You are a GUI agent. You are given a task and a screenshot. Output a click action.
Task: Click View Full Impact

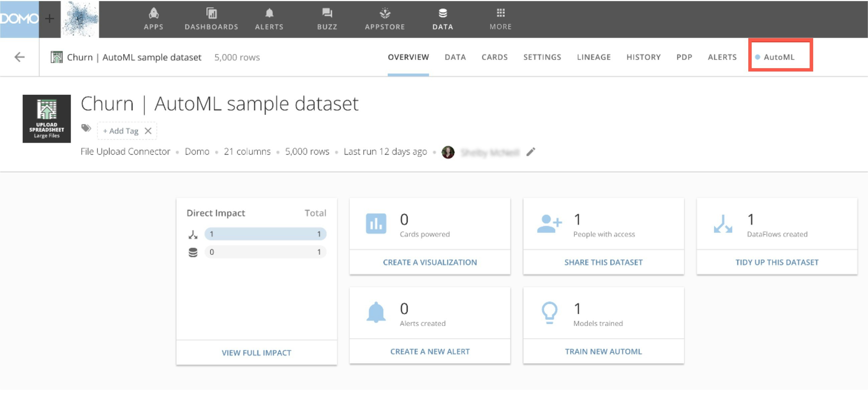[x=256, y=353]
